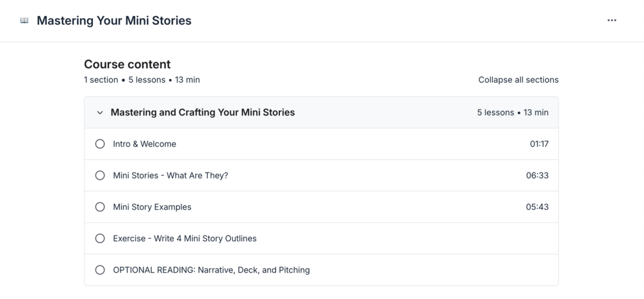The image size is (644, 299).
Task: Toggle the Mini Stories - What Are They? circle
Action: click(x=100, y=175)
